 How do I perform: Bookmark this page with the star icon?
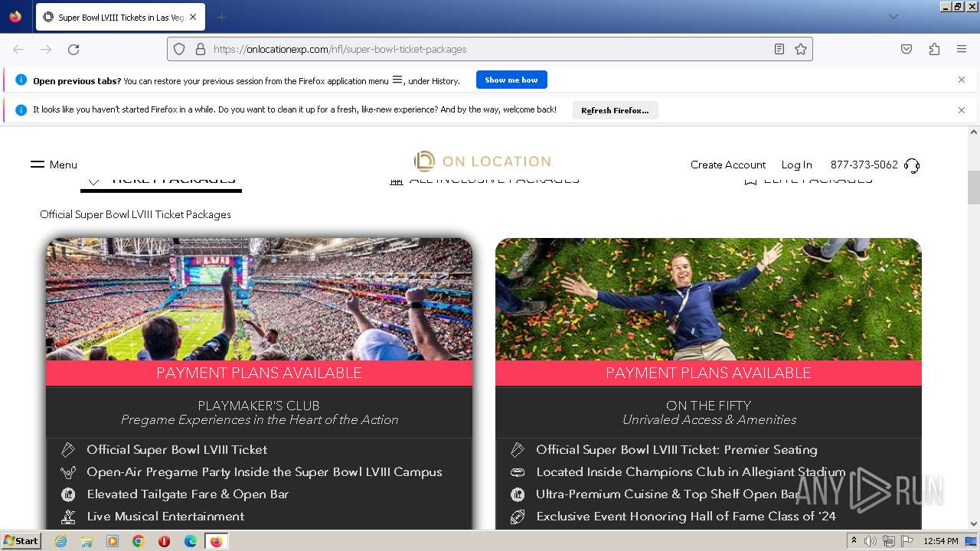(x=801, y=49)
